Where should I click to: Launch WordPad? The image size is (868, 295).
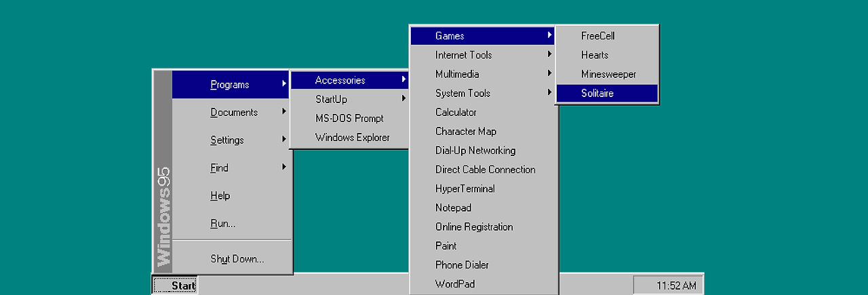pos(484,283)
